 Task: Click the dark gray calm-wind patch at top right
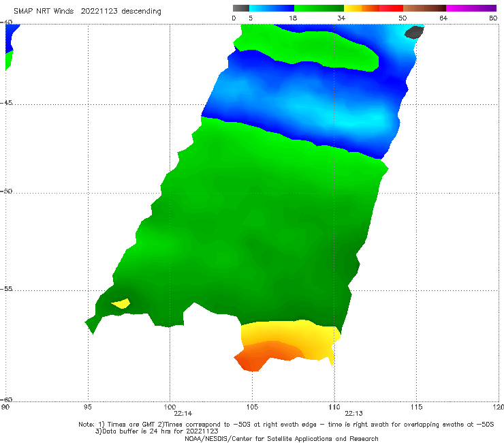tap(414, 33)
